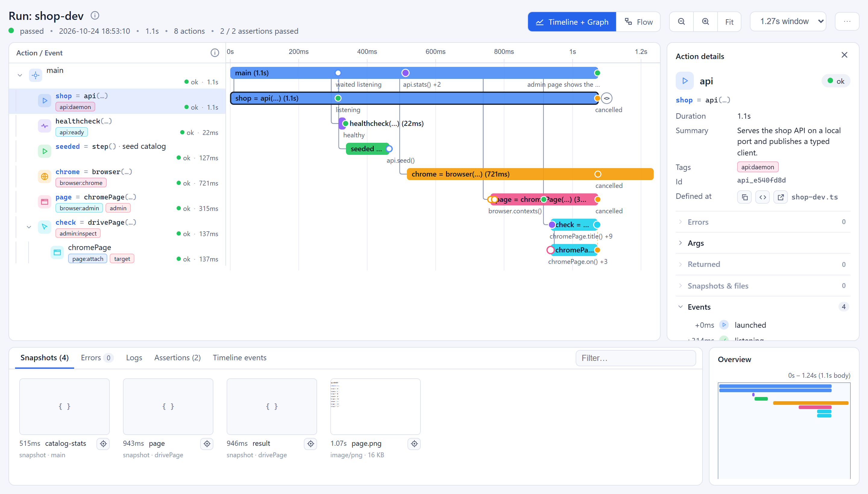This screenshot has height=494, width=868.
Task: Click the browser:chrome tag
Action: pyautogui.click(x=81, y=183)
